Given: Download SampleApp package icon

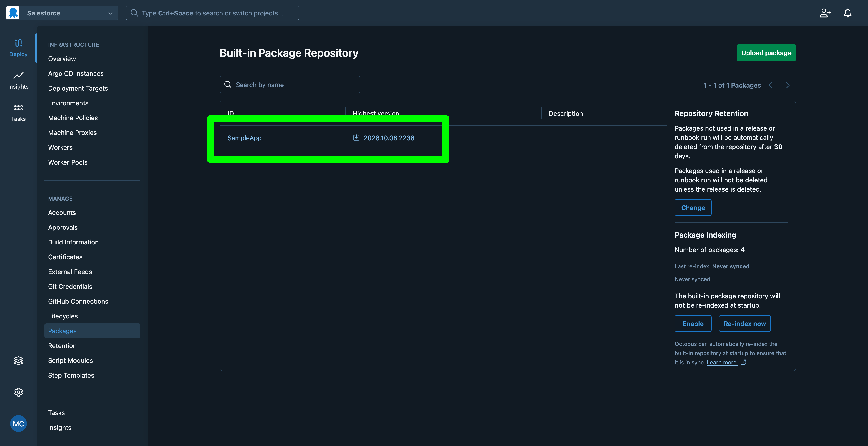Looking at the screenshot, I should [x=356, y=137].
